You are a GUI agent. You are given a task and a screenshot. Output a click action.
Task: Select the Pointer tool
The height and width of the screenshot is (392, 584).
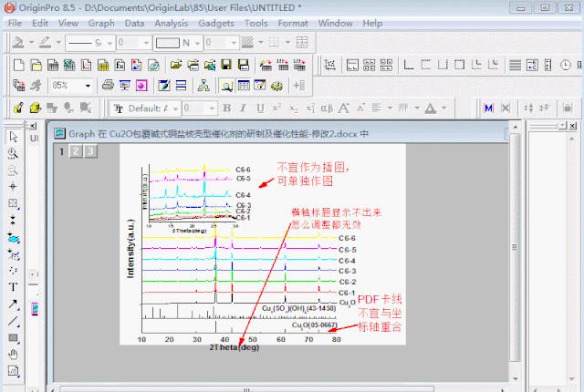click(14, 137)
